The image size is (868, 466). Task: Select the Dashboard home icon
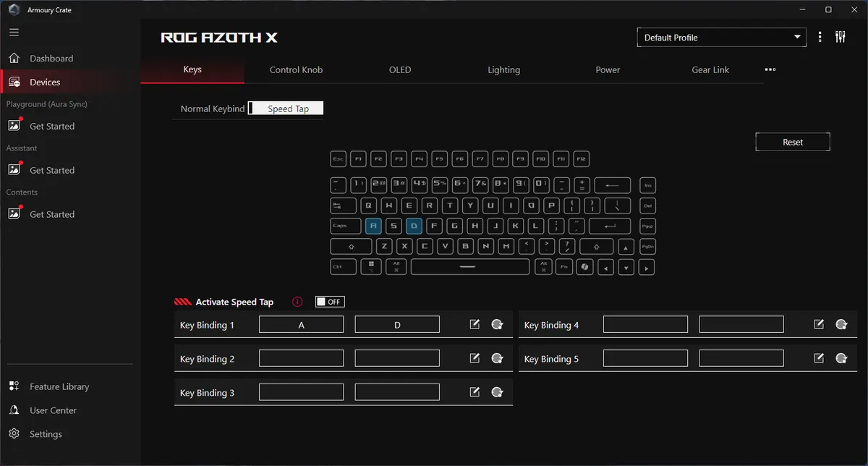pos(14,58)
